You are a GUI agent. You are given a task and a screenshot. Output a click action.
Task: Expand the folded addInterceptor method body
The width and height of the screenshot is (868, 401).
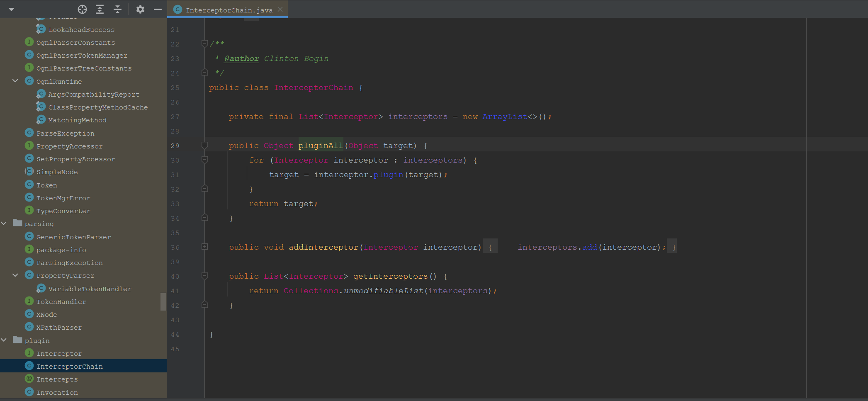click(204, 247)
